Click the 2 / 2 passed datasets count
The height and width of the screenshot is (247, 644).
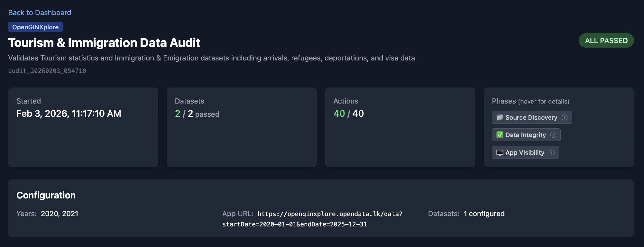click(197, 114)
